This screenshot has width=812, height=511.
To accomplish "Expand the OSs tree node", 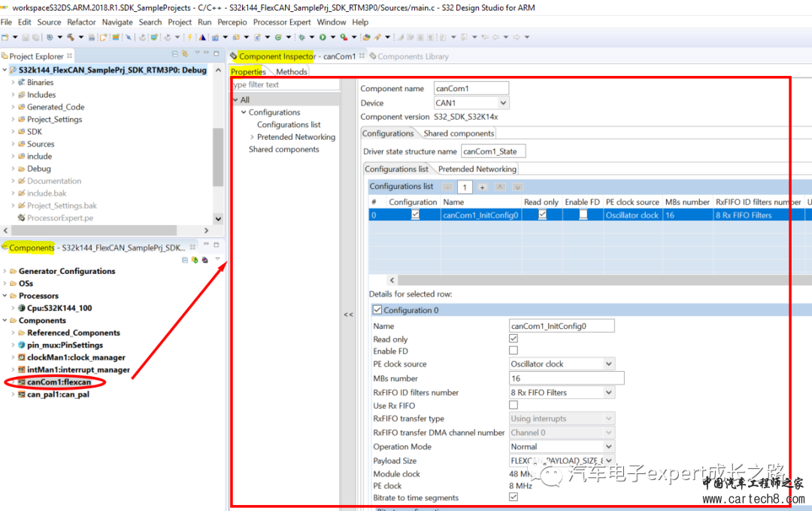I will (5, 284).
